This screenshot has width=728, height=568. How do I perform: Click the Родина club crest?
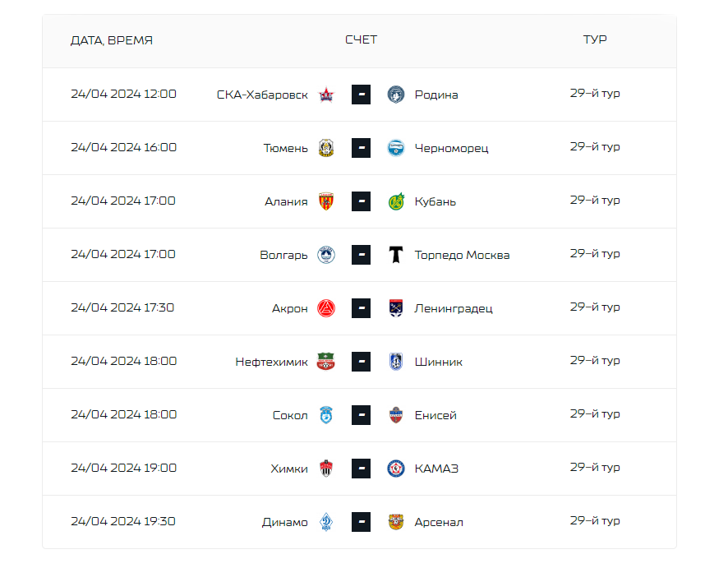pos(396,95)
